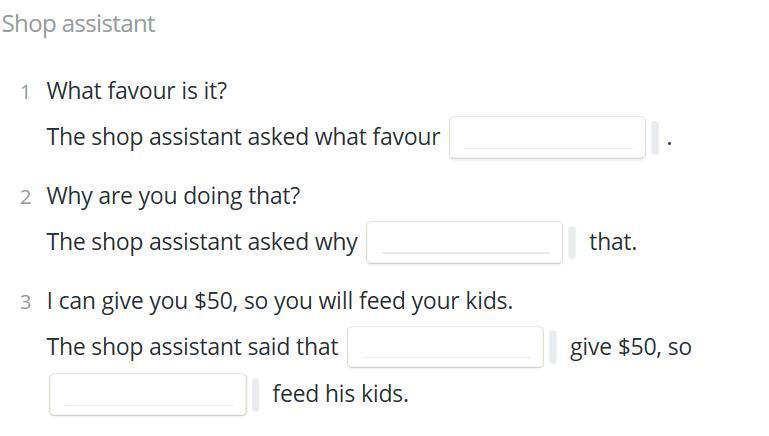Focus the input before 'give $50, so'
The height and width of the screenshot is (436, 769).
445,347
